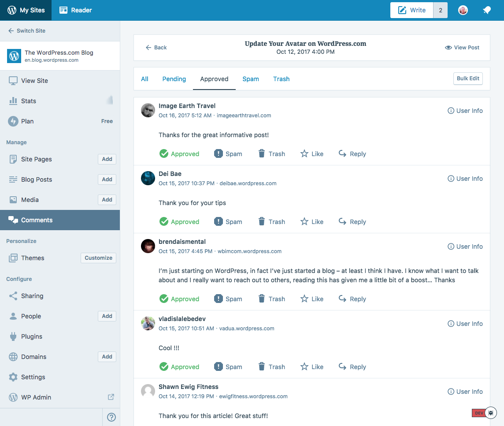Open the Plugins plug icon

[x=13, y=336]
